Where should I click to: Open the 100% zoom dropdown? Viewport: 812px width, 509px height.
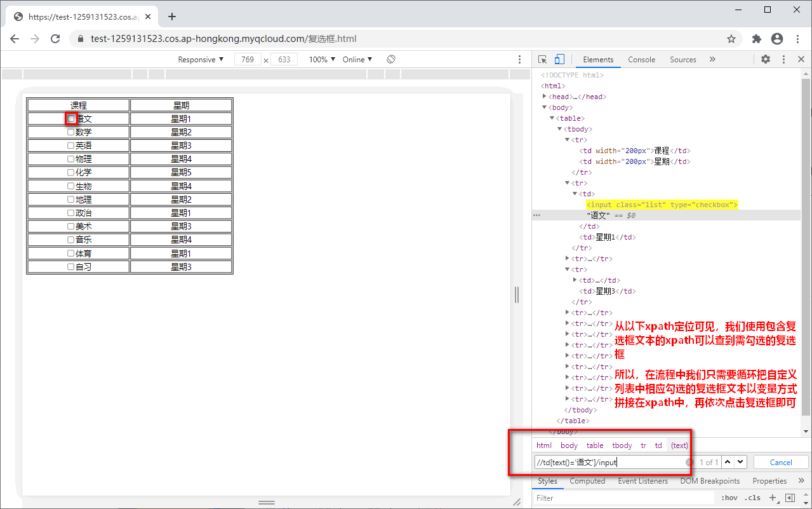coord(322,59)
